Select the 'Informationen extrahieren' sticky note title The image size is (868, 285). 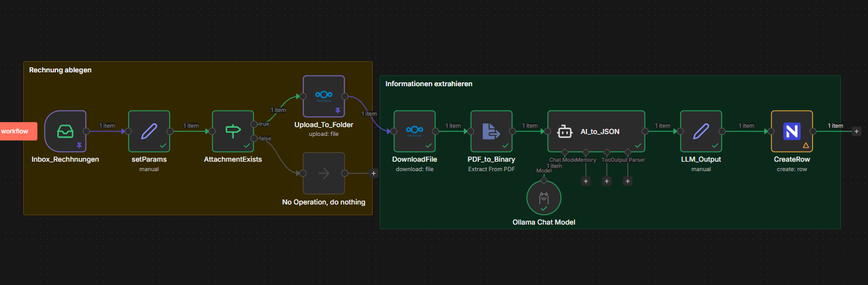pyautogui.click(x=429, y=84)
